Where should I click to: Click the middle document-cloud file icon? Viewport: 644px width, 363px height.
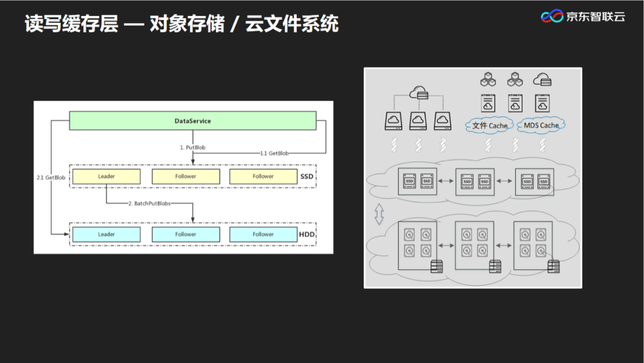tap(515, 103)
